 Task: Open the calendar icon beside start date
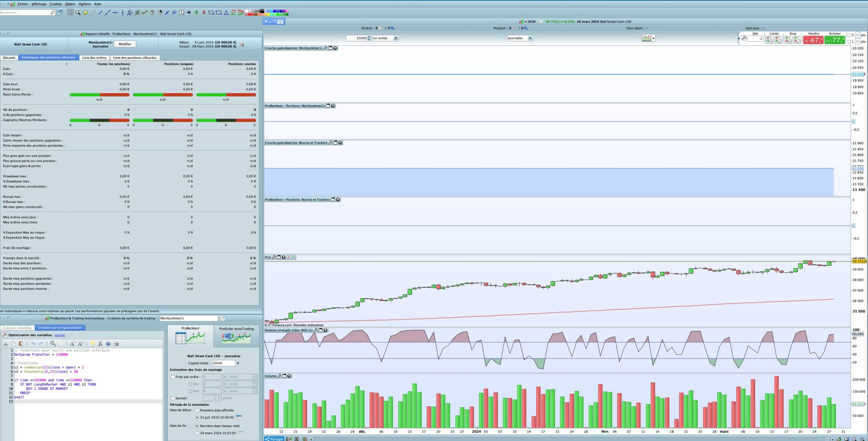[239, 417]
